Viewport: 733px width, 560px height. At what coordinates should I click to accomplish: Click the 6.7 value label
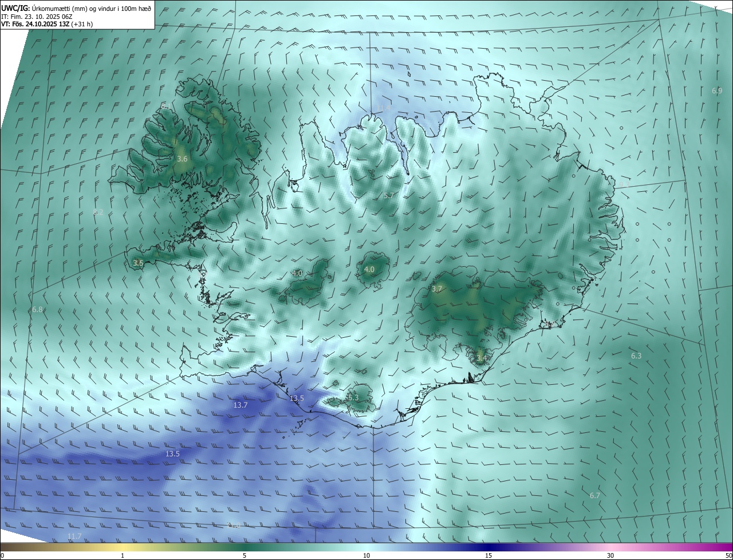[x=595, y=495]
